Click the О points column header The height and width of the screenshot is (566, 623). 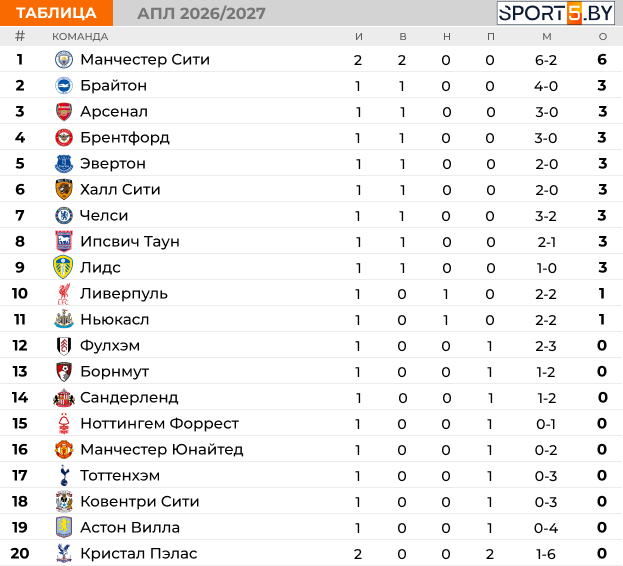click(x=603, y=37)
